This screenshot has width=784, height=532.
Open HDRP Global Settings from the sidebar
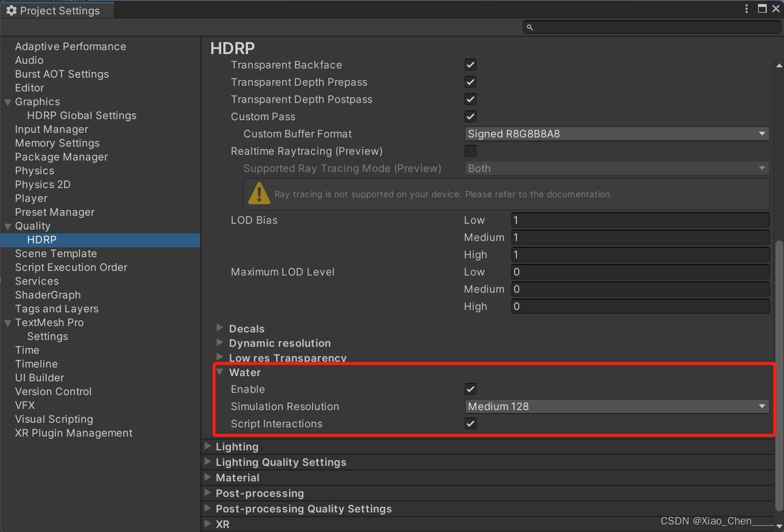point(82,115)
